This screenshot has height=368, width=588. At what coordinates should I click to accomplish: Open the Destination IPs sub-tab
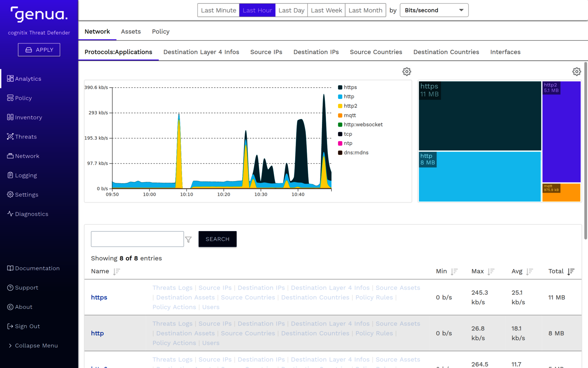click(x=316, y=52)
